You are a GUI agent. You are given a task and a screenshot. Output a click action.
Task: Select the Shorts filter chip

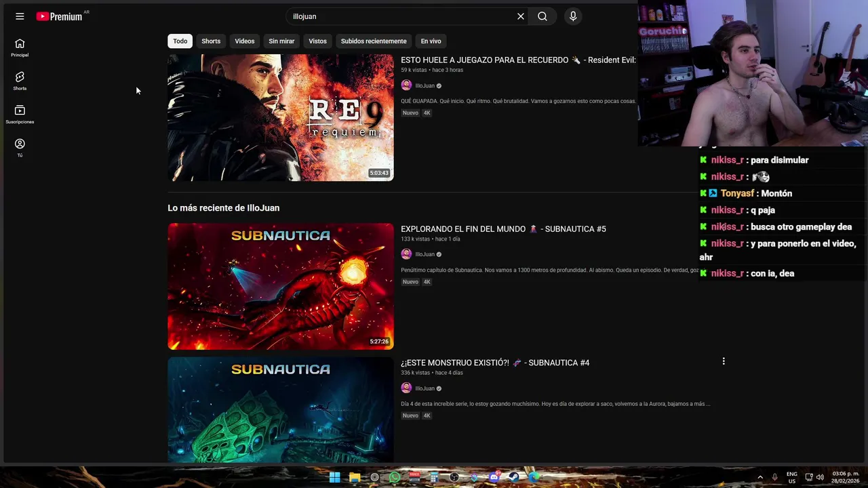click(x=211, y=41)
